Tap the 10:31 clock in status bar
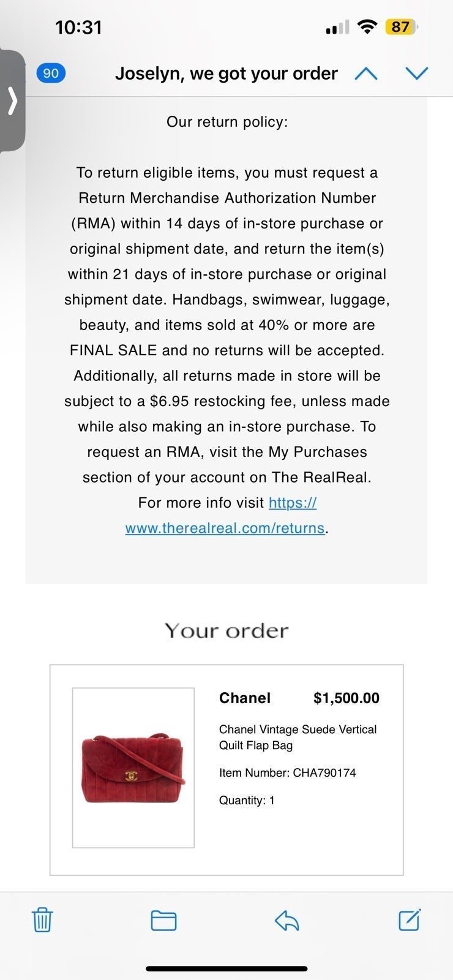 [78, 27]
